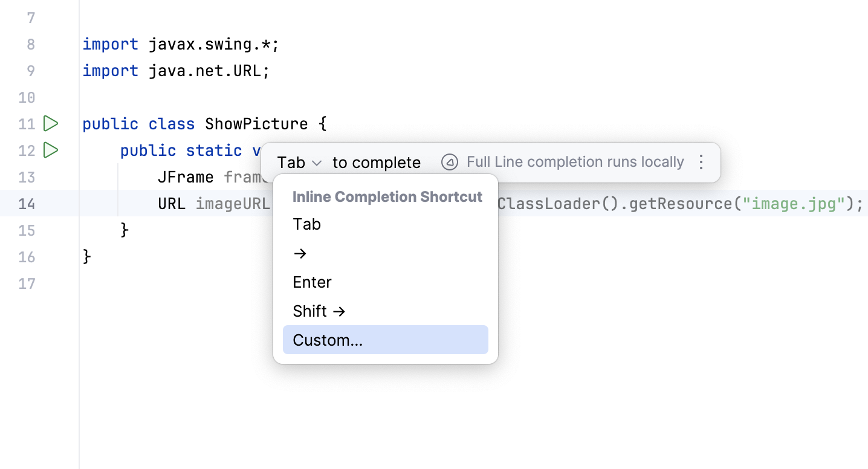Viewport: 868px width, 469px height.
Task: Select Tab as inline completion shortcut
Action: pos(306,224)
